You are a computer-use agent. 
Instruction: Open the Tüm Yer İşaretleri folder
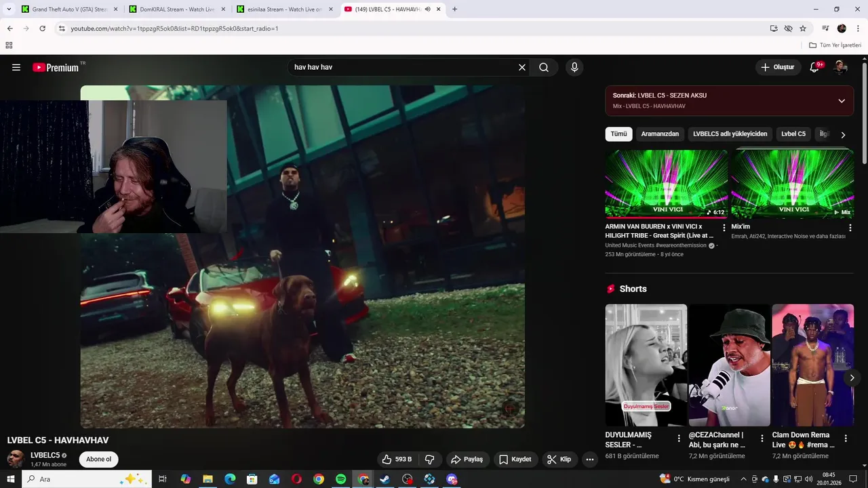(x=835, y=45)
